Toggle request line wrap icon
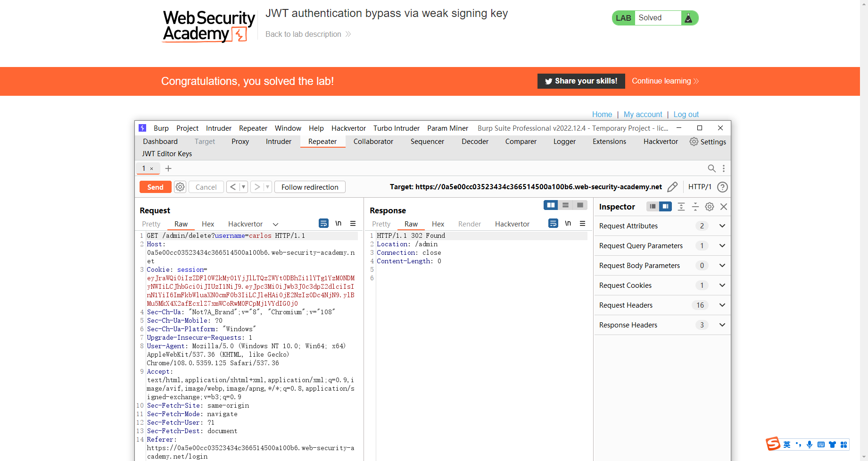 coord(323,223)
